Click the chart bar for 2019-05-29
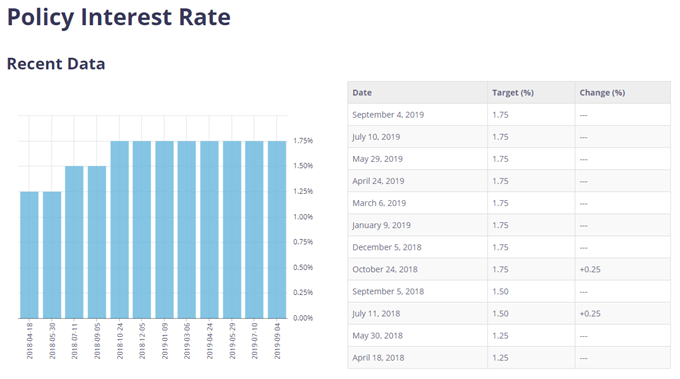The image size is (680, 379). (x=232, y=230)
